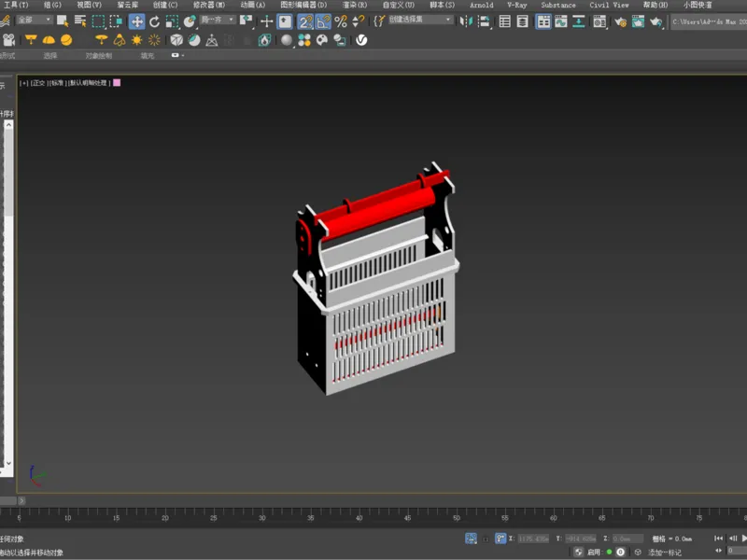Screen dimensions: 747x560
Task: Open Render Setup teapot icon
Action: coord(620,21)
